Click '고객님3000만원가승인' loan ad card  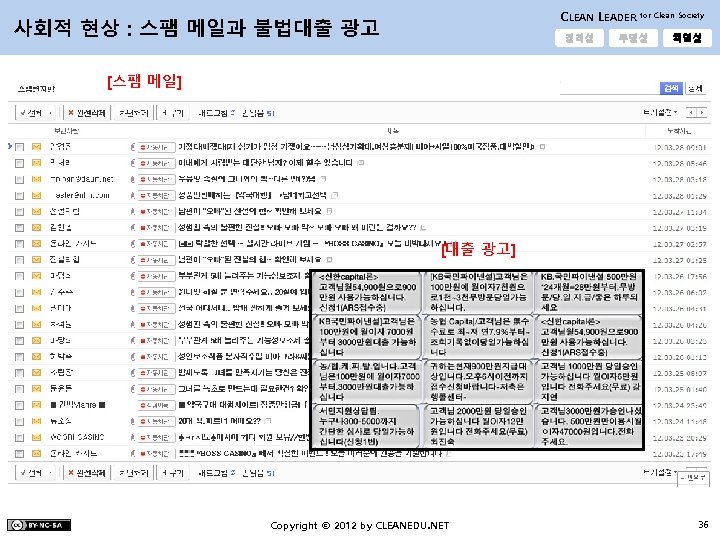(589, 426)
